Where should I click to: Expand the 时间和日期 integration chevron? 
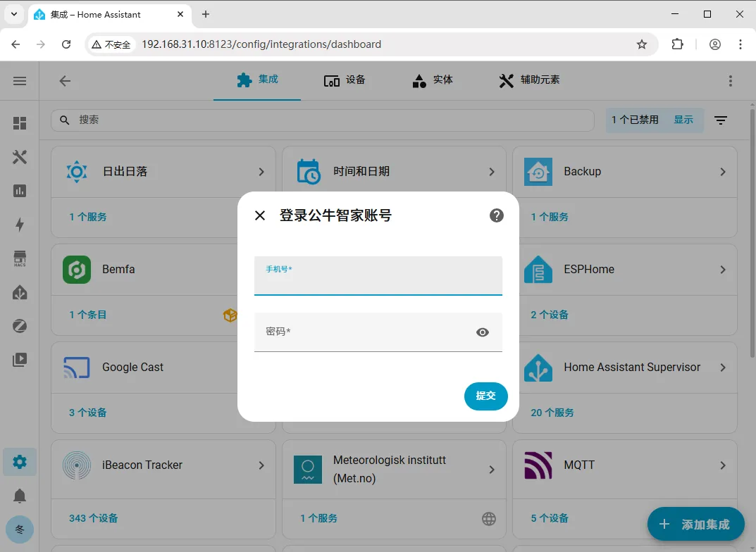492,172
